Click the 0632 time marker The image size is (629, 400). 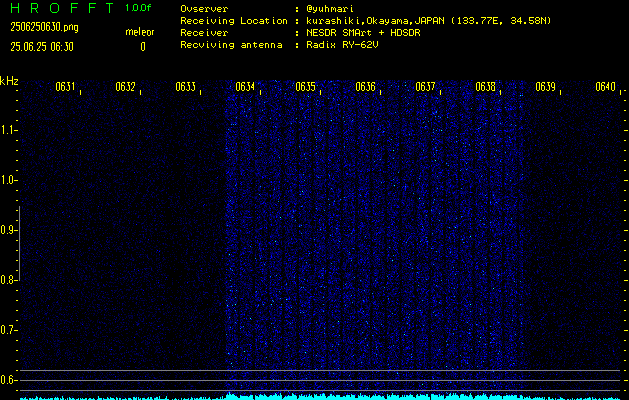tap(126, 87)
